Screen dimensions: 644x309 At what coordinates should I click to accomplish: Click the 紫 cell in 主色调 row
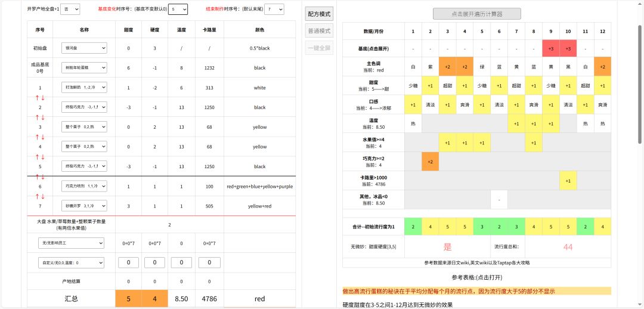pos(431,66)
